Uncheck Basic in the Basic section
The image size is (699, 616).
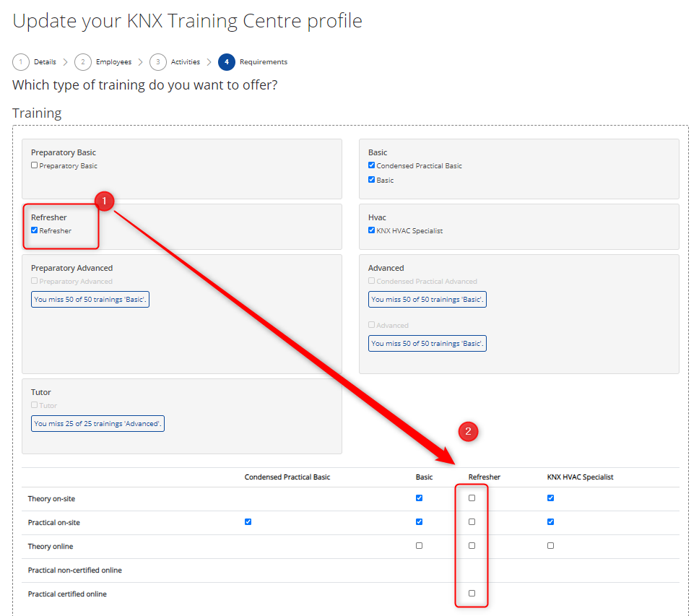coord(371,179)
